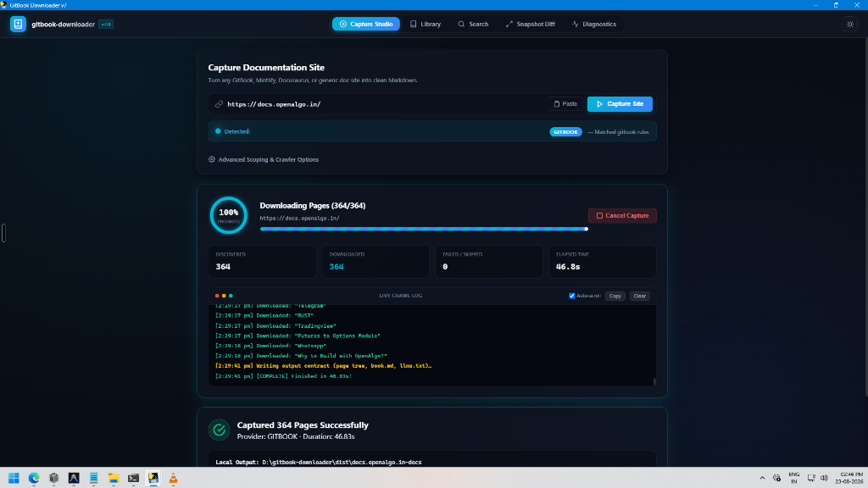Click the Discovered 364 stat card

pyautogui.click(x=263, y=261)
